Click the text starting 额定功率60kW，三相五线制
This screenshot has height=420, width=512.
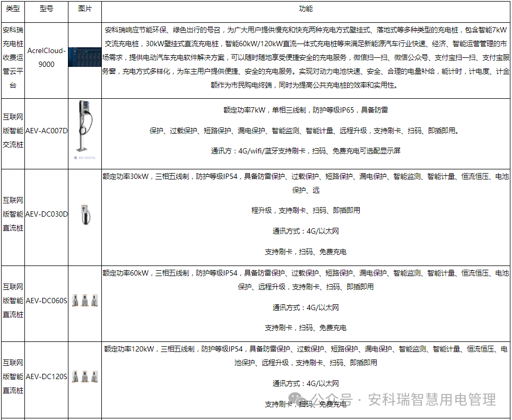coord(306,280)
